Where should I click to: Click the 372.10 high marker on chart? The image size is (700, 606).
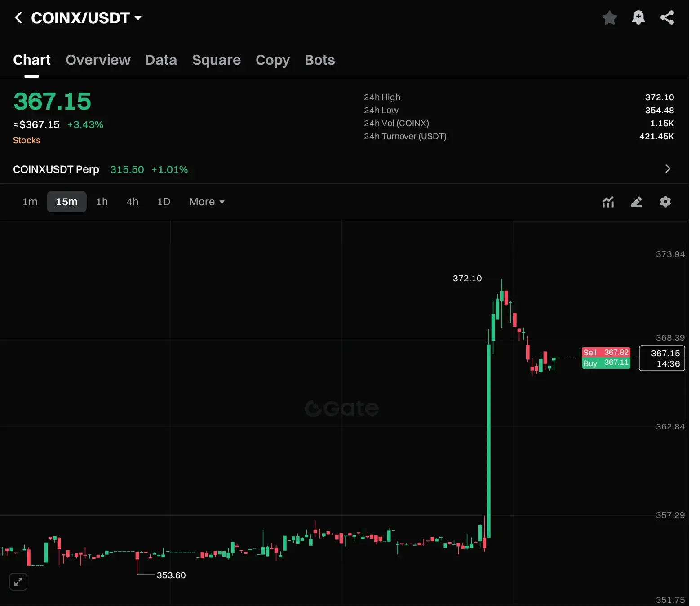pyautogui.click(x=467, y=279)
